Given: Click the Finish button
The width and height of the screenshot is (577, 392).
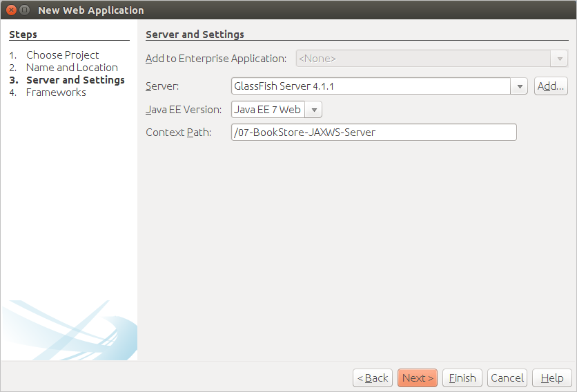Looking at the screenshot, I should pos(462,378).
